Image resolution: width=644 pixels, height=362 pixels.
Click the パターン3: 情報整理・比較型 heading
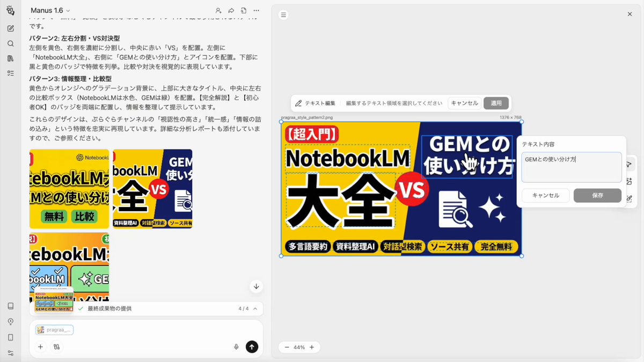(x=70, y=78)
